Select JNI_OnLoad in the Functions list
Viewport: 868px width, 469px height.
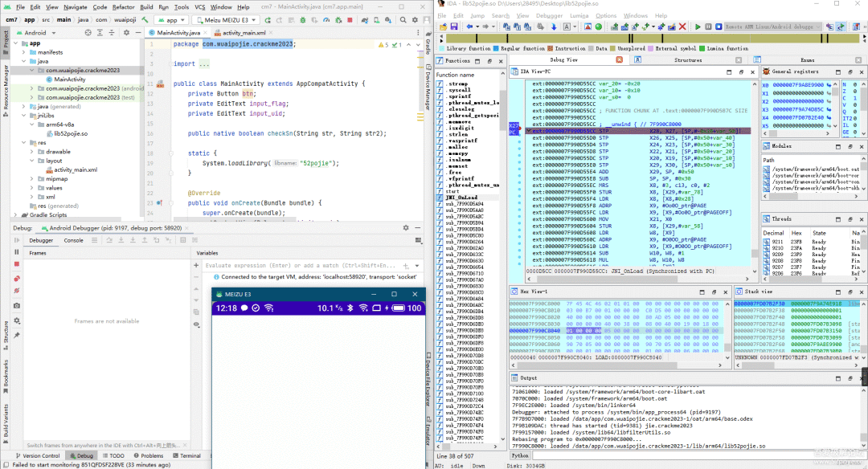pyautogui.click(x=460, y=197)
